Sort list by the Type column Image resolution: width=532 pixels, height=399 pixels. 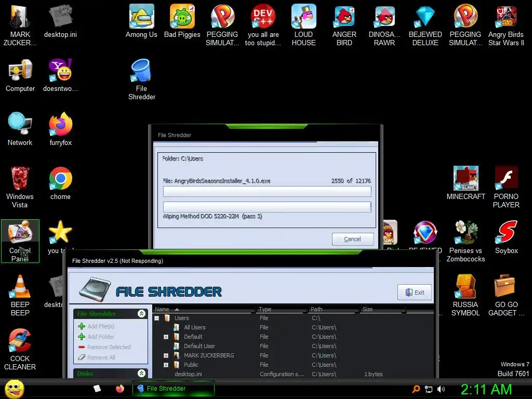pyautogui.click(x=281, y=309)
